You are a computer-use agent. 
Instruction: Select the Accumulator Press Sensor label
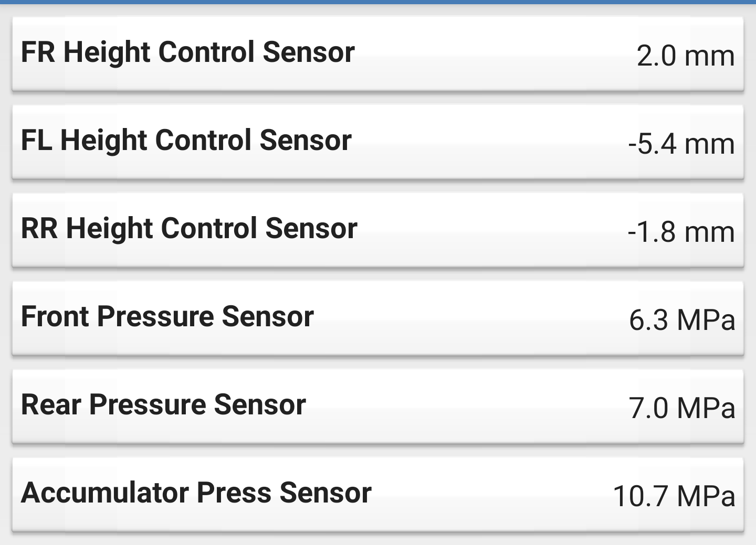[196, 493]
